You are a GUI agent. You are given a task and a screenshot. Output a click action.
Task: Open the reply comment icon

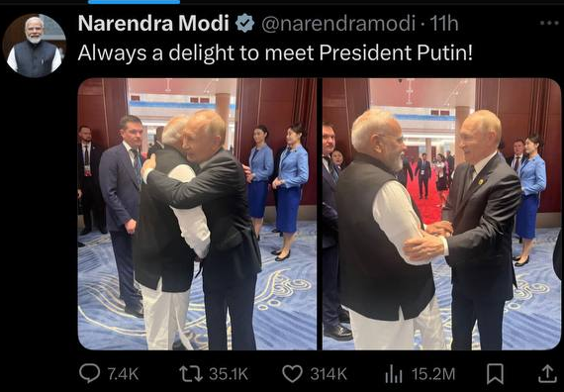(x=89, y=373)
